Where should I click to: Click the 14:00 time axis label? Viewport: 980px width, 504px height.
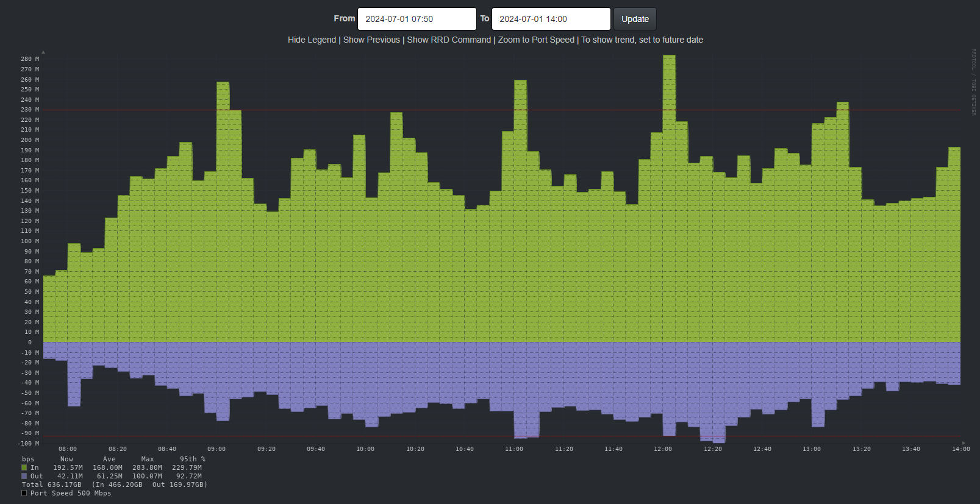coord(961,449)
